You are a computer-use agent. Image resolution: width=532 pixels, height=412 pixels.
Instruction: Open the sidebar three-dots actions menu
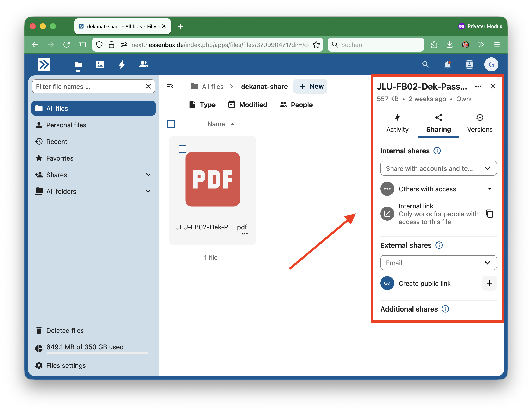click(478, 87)
